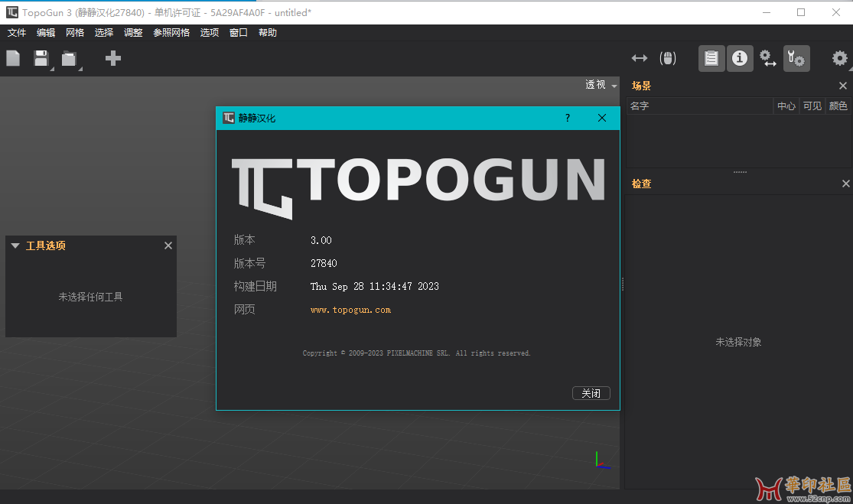This screenshot has height=504, width=853.
Task: Close the 场景 panel
Action: [842, 86]
